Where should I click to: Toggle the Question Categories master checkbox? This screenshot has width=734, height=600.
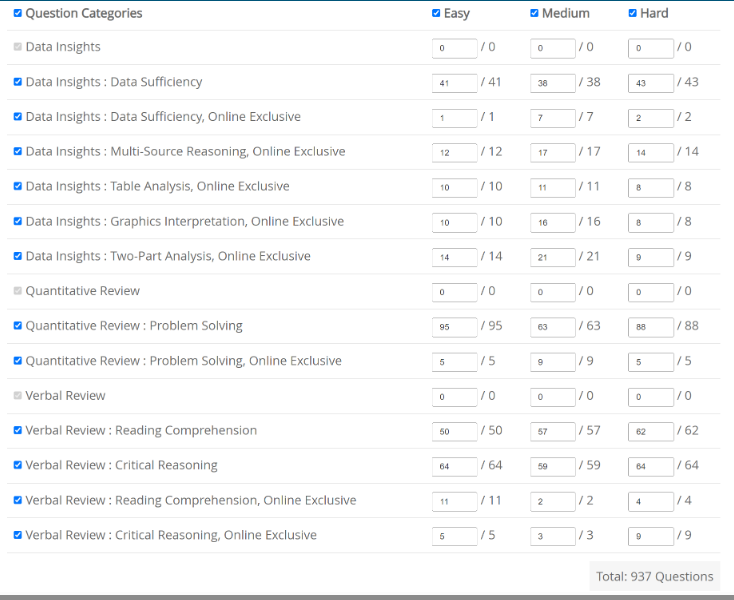coord(18,14)
